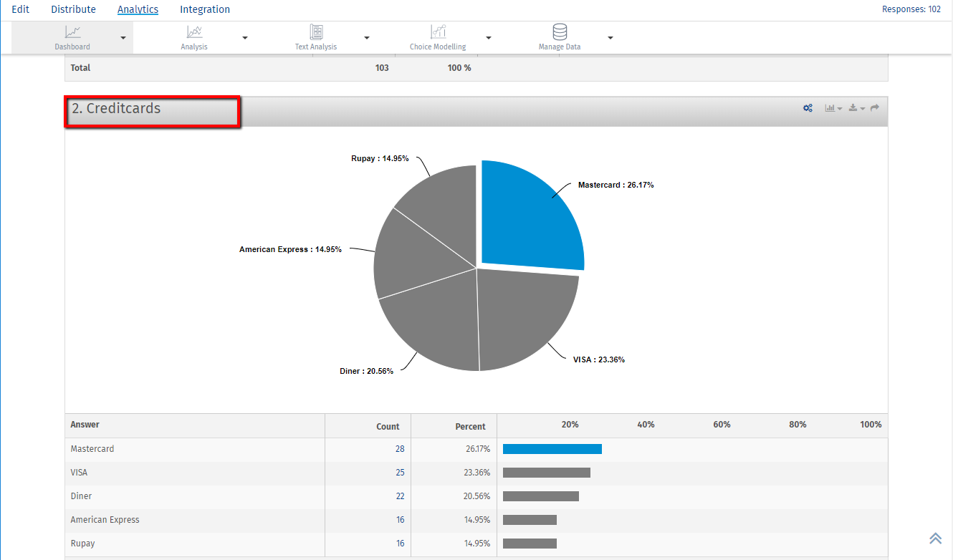Click the Analysis chart icon
The height and width of the screenshot is (560, 953).
tap(194, 32)
